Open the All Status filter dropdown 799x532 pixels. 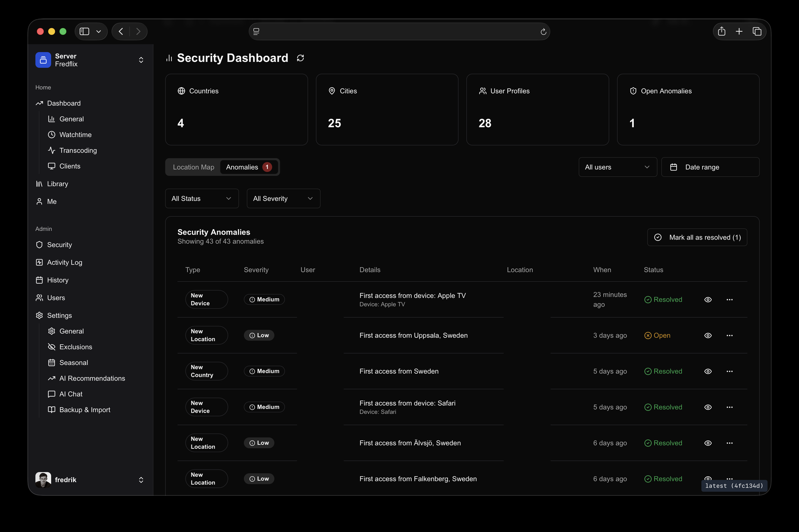202,198
